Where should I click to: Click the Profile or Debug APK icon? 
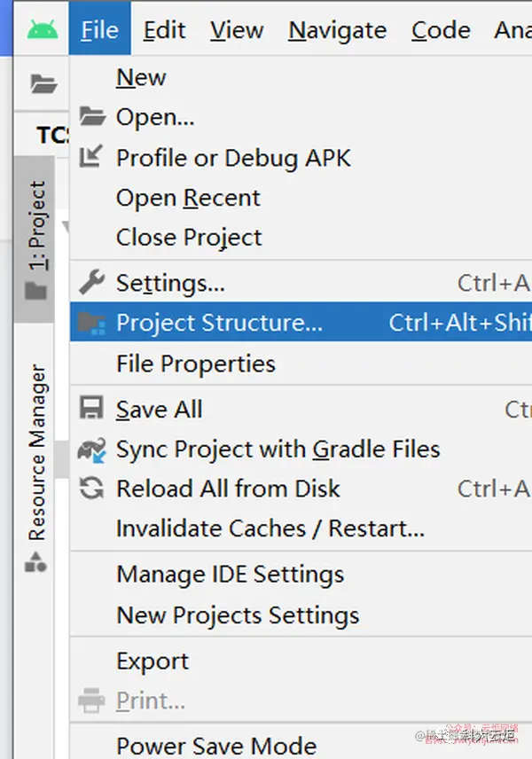click(x=92, y=158)
